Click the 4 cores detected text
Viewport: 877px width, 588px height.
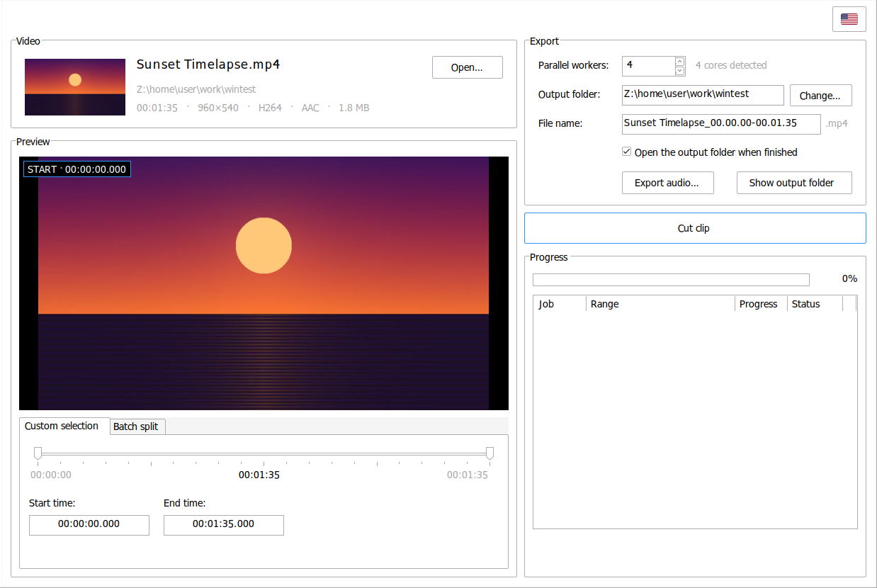[731, 65]
